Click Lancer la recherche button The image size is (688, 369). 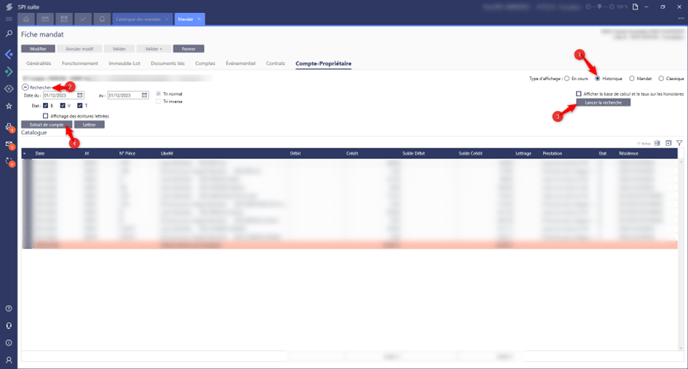(x=603, y=102)
